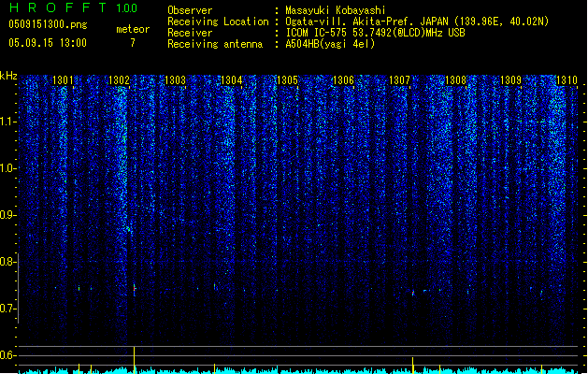Click the 1309 time marker
588x374 pixels.
point(511,79)
